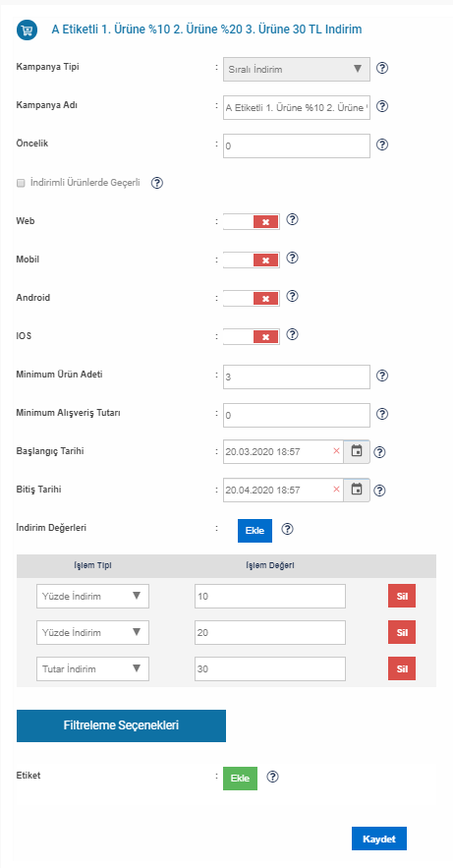Toggle the IOS channel switch
Viewport: 453px width, 868px height.
(252, 336)
